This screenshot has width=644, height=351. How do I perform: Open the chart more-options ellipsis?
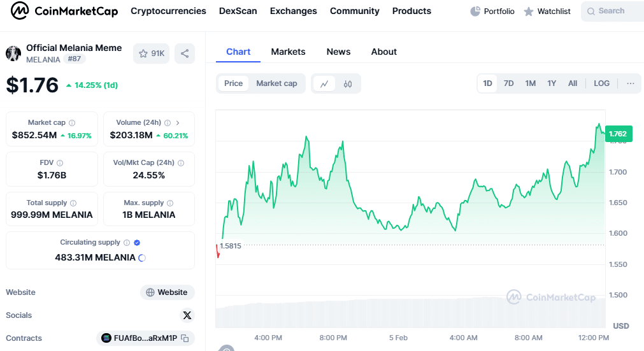(x=631, y=83)
